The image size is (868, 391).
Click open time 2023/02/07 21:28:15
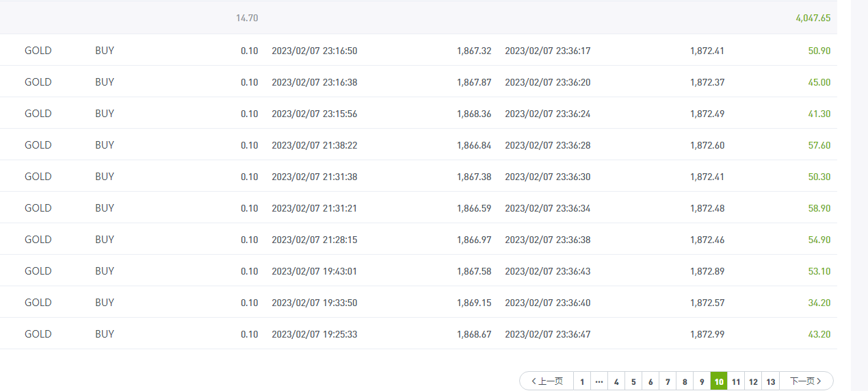tap(315, 240)
